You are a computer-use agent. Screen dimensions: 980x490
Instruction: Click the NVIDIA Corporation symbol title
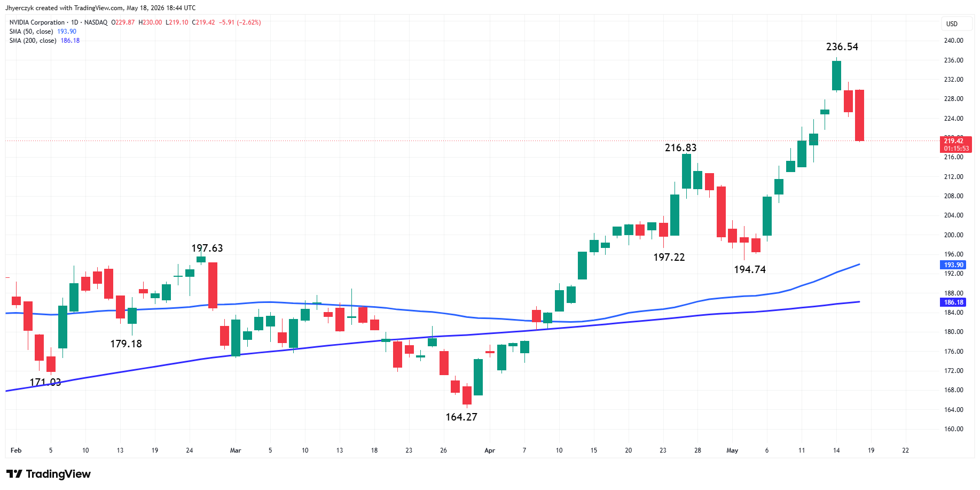click(x=37, y=22)
